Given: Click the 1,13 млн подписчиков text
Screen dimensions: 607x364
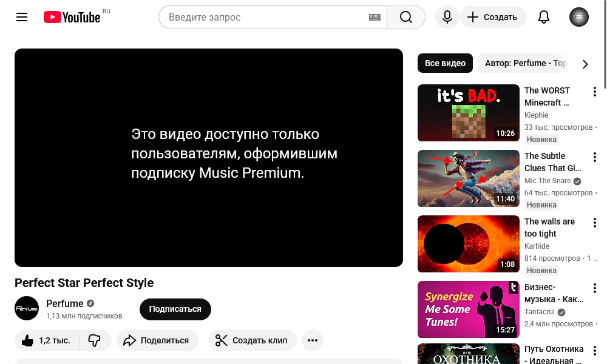Looking at the screenshot, I should click(84, 316).
